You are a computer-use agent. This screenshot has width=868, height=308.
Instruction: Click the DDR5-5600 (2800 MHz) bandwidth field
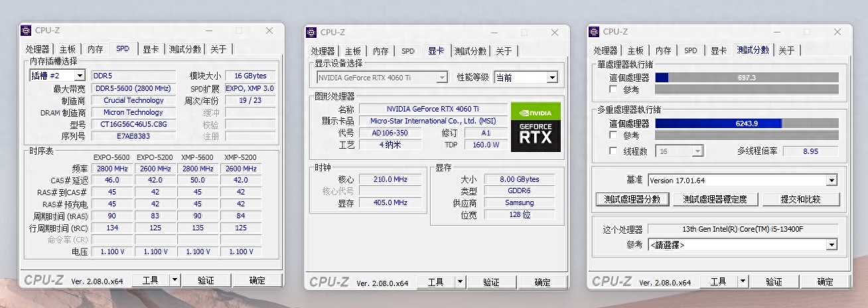tap(133, 88)
